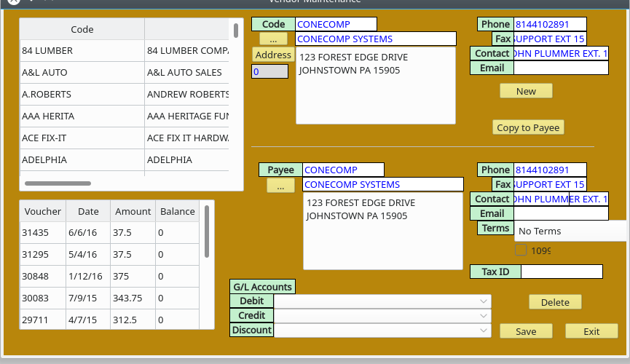Save the vendor record
Screen dimensions: 630x364
[x=526, y=331]
